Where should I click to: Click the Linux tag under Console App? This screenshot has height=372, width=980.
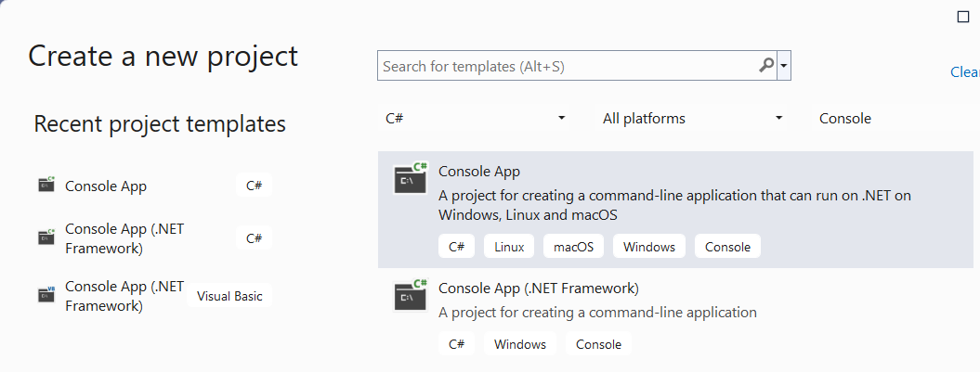pyautogui.click(x=509, y=247)
